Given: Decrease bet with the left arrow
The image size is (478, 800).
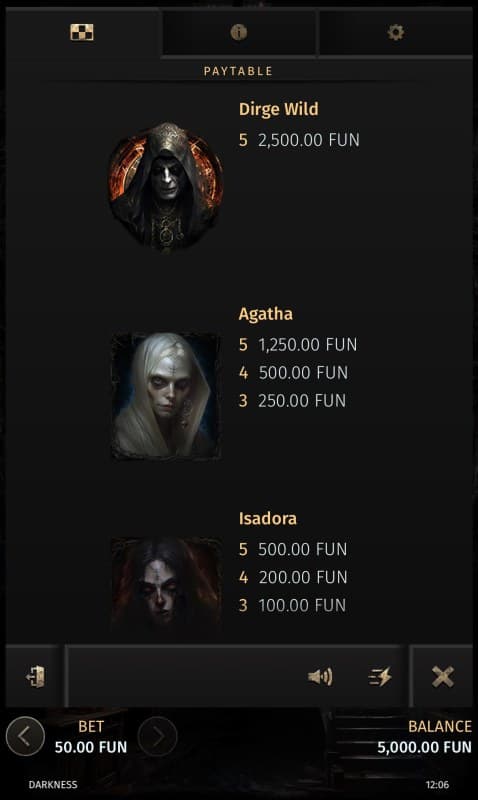Looking at the screenshot, I should (x=25, y=736).
